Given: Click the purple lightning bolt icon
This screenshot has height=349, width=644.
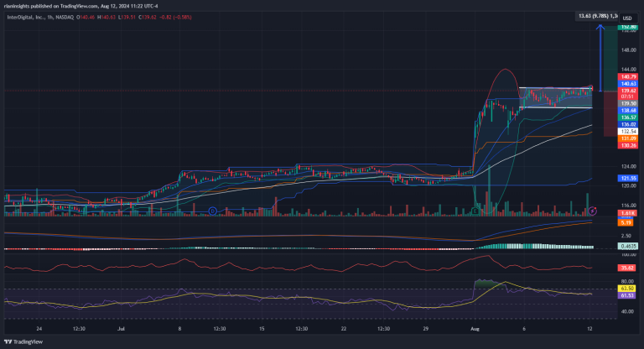Looking at the screenshot, I should pyautogui.click(x=593, y=209).
